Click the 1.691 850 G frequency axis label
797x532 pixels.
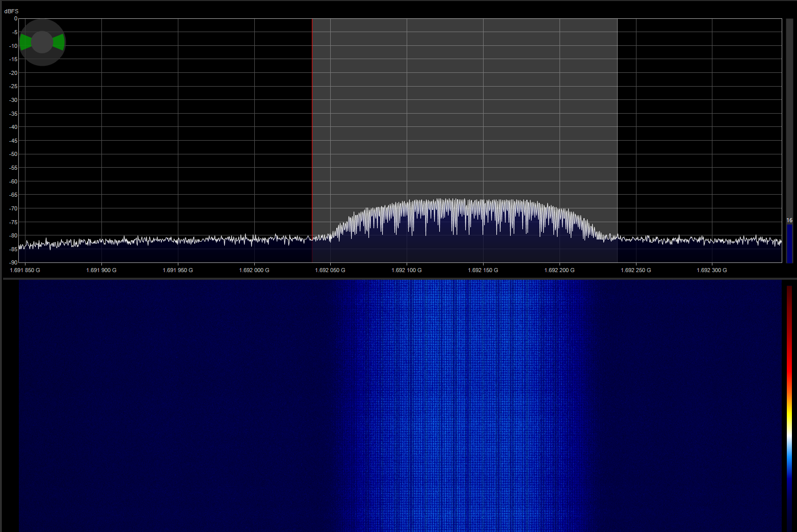25,270
